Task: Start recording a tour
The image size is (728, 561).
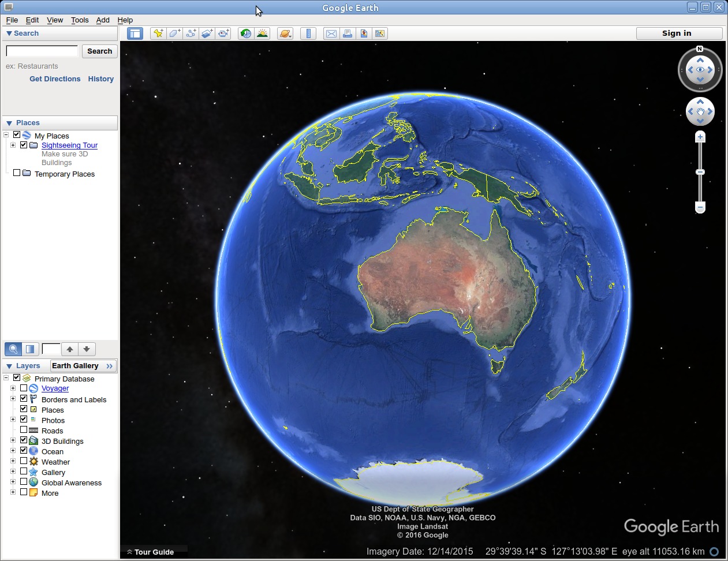Action: click(223, 33)
